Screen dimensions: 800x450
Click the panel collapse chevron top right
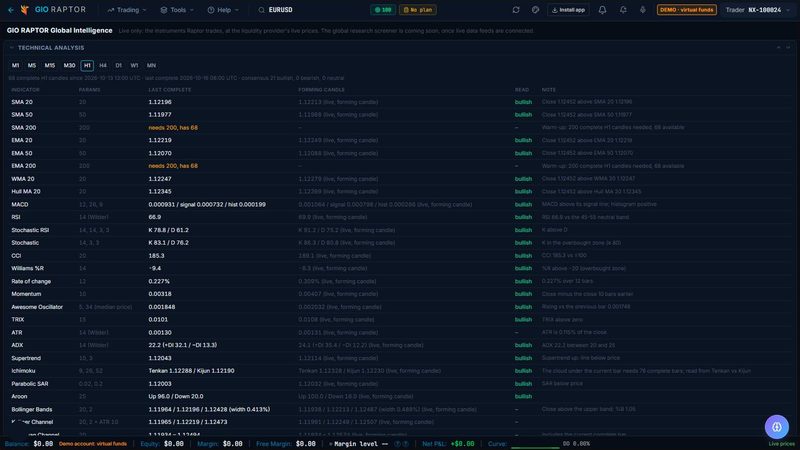(779, 47)
